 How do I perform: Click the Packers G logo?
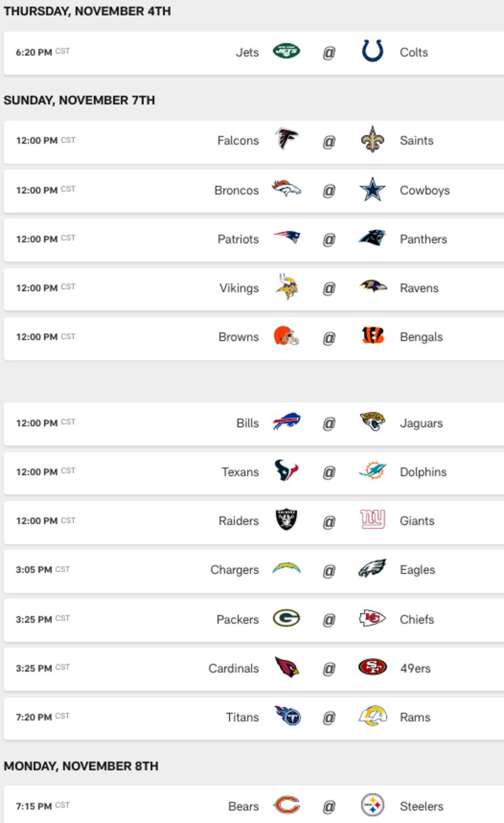(x=287, y=618)
